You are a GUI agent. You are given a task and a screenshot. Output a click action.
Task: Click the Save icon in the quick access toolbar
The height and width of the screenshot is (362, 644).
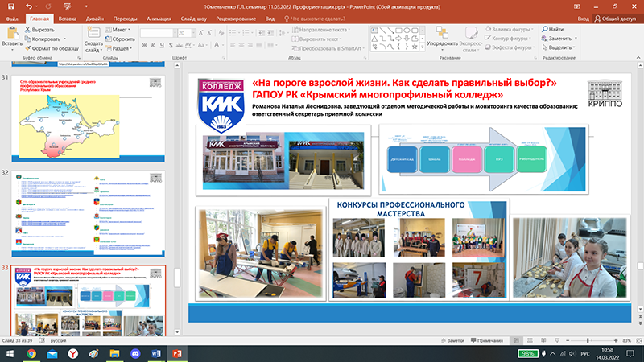[11, 6]
